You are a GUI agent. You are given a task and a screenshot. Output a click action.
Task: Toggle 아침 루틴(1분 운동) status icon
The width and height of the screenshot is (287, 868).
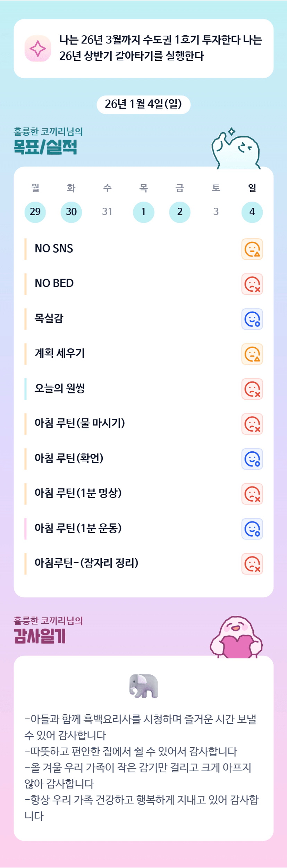[252, 529]
